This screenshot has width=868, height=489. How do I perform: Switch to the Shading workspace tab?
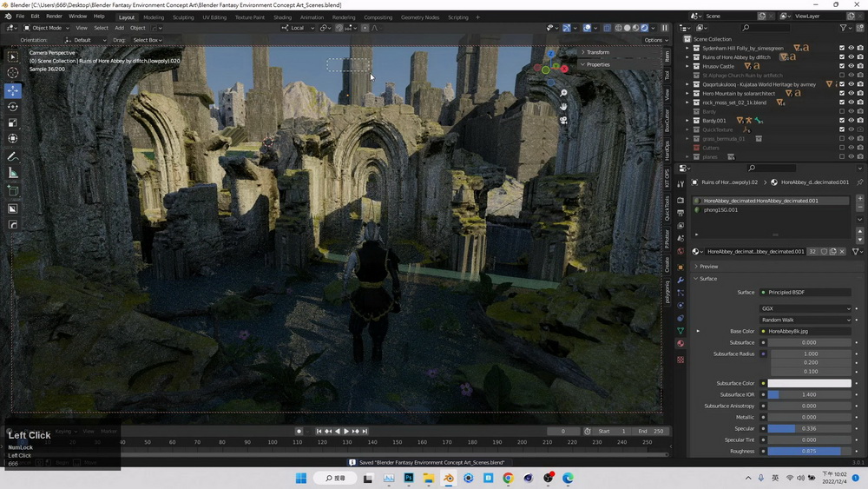coord(282,17)
